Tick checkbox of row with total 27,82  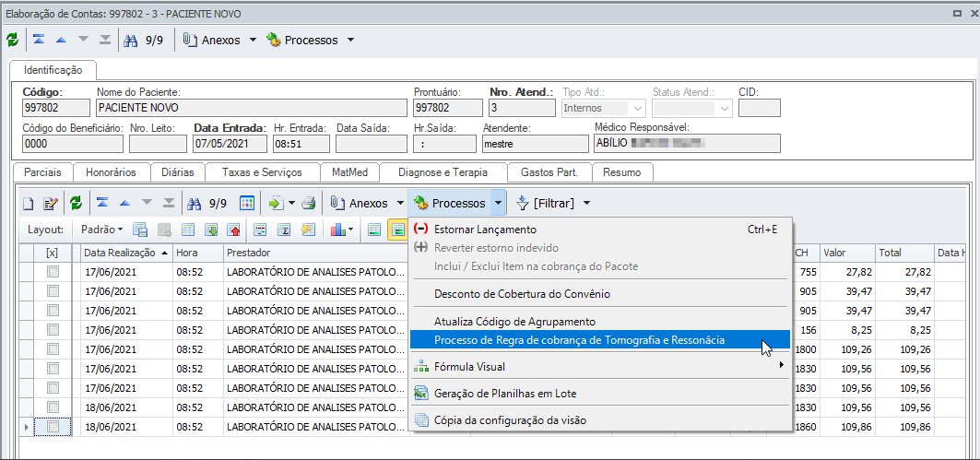pos(53,272)
